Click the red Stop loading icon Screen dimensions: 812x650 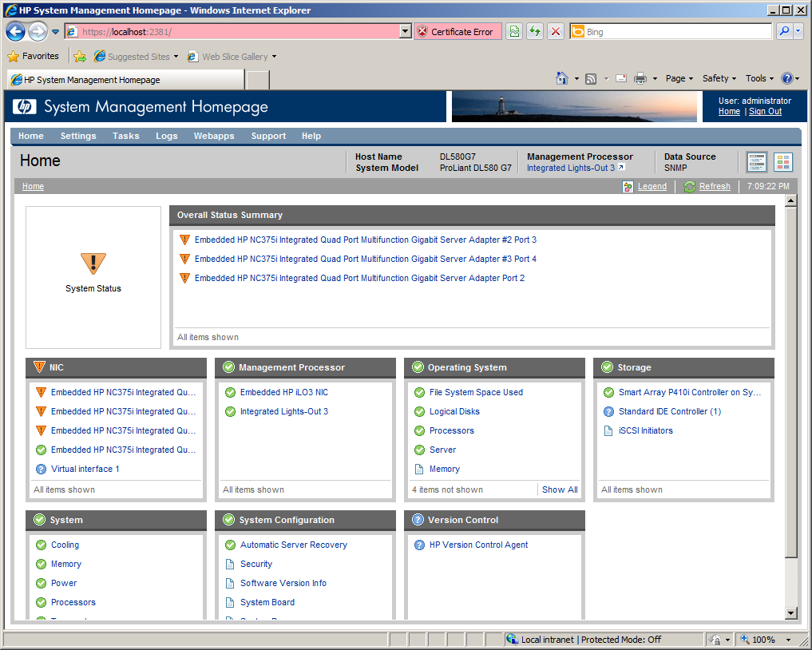[556, 32]
